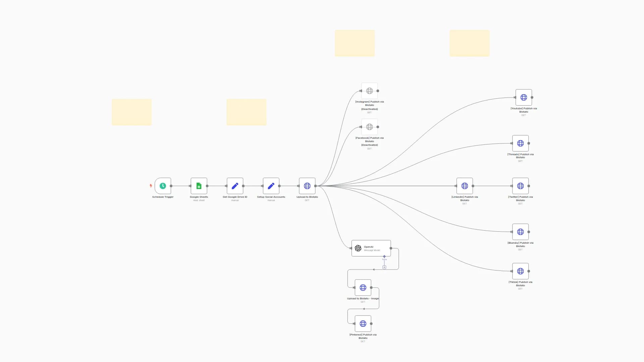
Task: Open the Bluesky Publish via Blotato node
Action: pyautogui.click(x=521, y=232)
